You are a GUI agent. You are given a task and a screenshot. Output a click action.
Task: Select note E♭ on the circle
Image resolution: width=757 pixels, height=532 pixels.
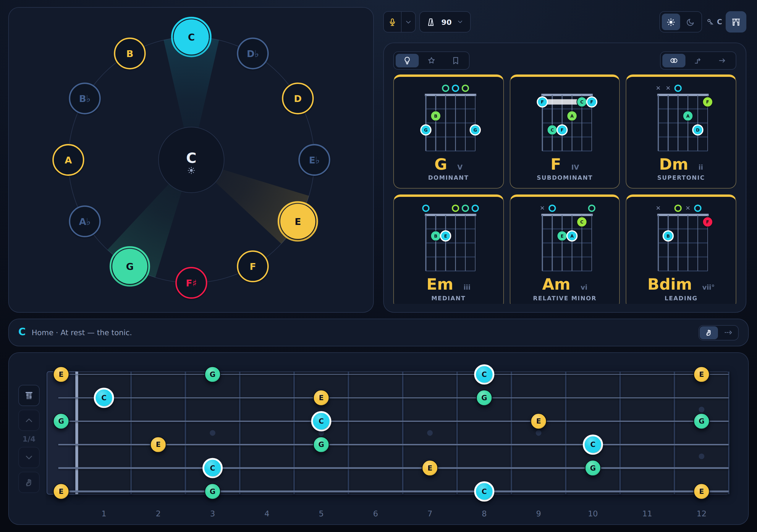(314, 160)
